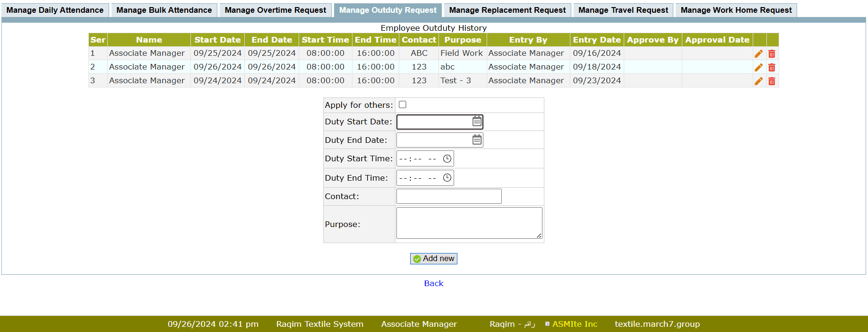The image size is (868, 332).
Task: Open the Duty Start Time clock picker
Action: point(447,159)
